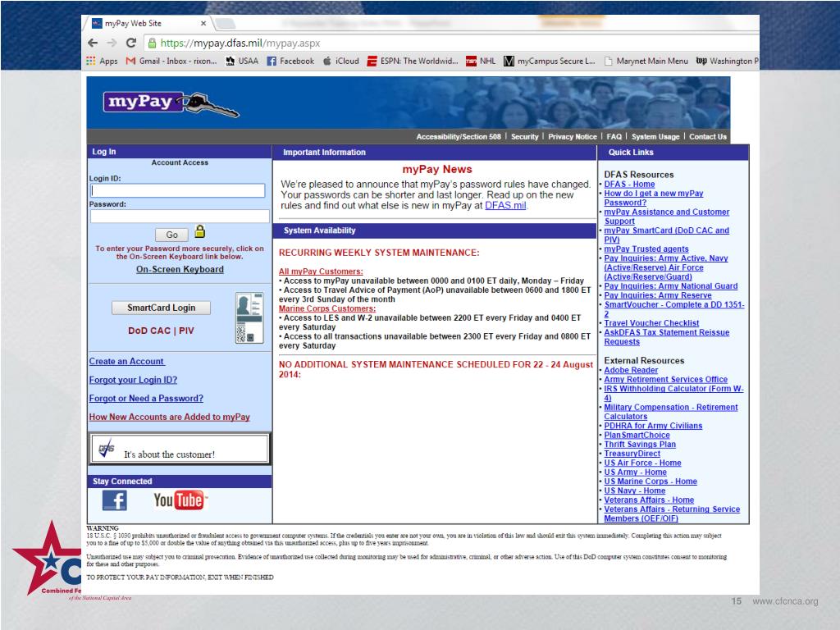The height and width of the screenshot is (630, 840).
Task: Click the Go login button
Action: (171, 235)
